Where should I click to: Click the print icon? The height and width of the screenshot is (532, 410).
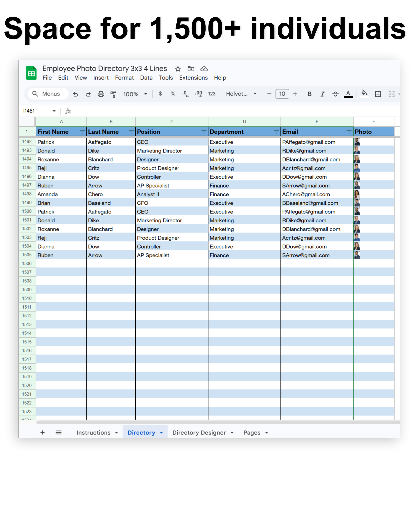[101, 94]
